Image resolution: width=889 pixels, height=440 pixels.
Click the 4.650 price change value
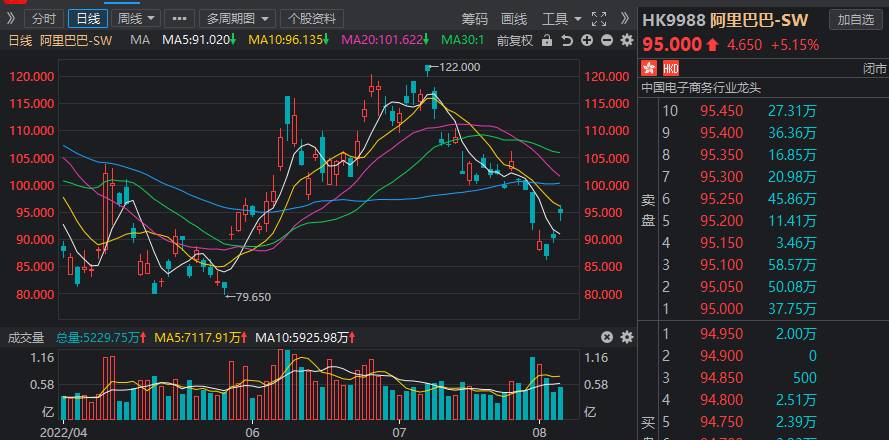pyautogui.click(x=743, y=45)
